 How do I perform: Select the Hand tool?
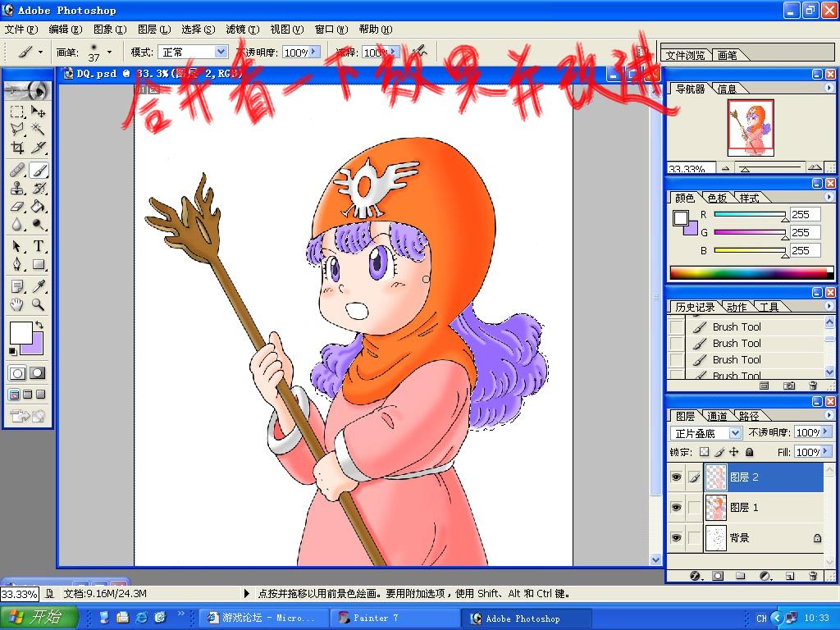(17, 304)
